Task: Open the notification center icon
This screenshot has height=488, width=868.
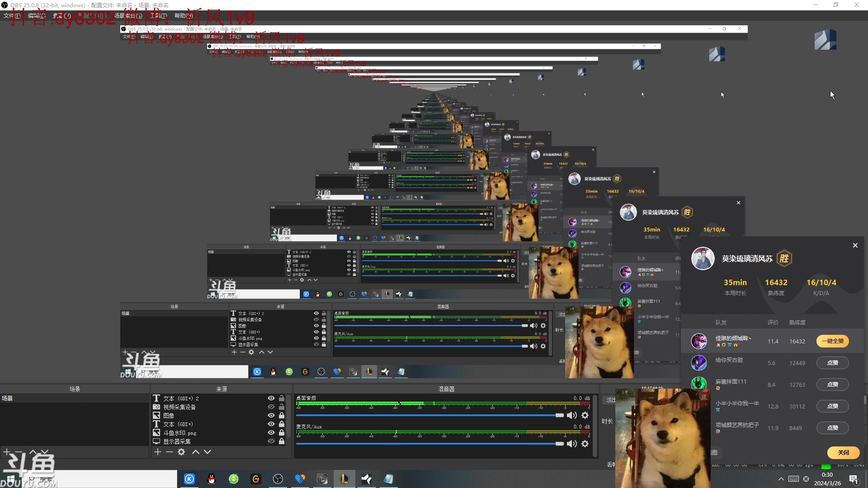Action: 854,479
